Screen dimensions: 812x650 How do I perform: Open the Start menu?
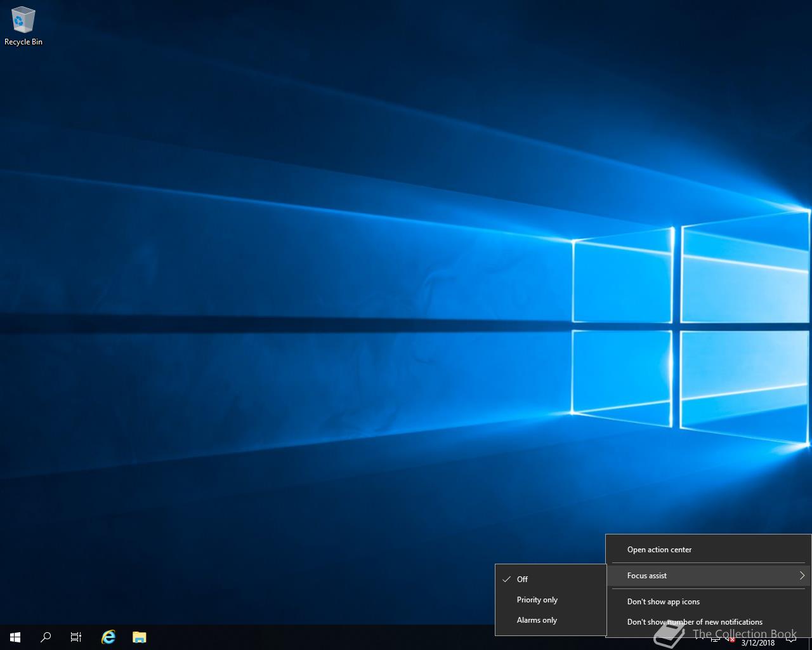pyautogui.click(x=15, y=637)
